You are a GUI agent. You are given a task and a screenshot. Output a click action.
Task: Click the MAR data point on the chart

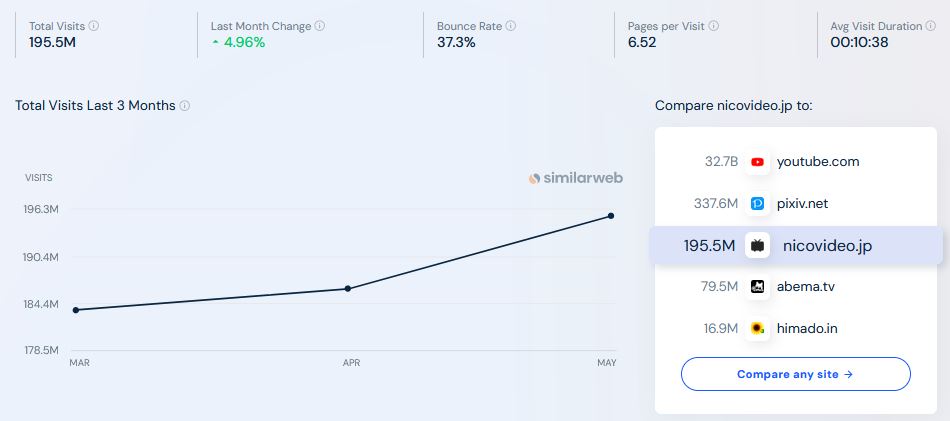pyautogui.click(x=76, y=310)
